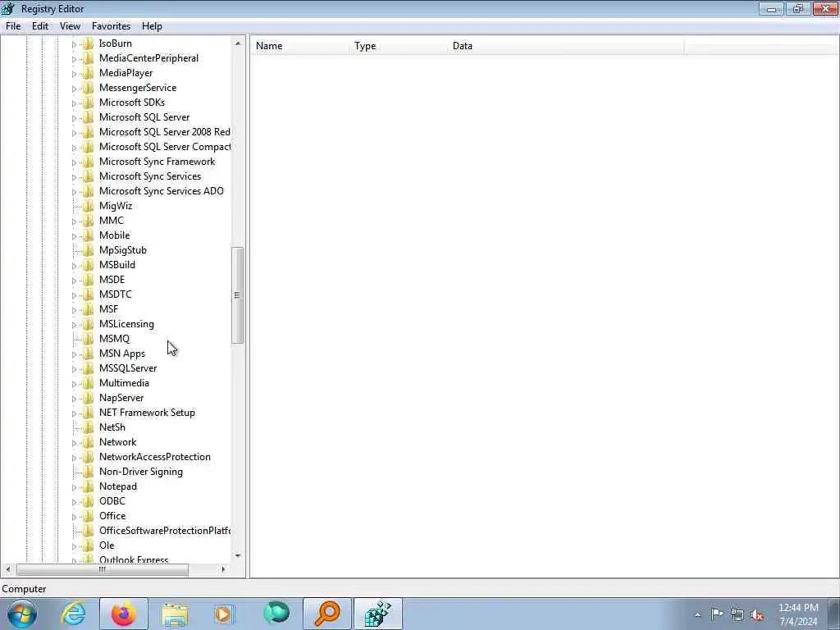Expand the Microsoft SQL Server key arrow
The image size is (840, 630).
coord(74,118)
